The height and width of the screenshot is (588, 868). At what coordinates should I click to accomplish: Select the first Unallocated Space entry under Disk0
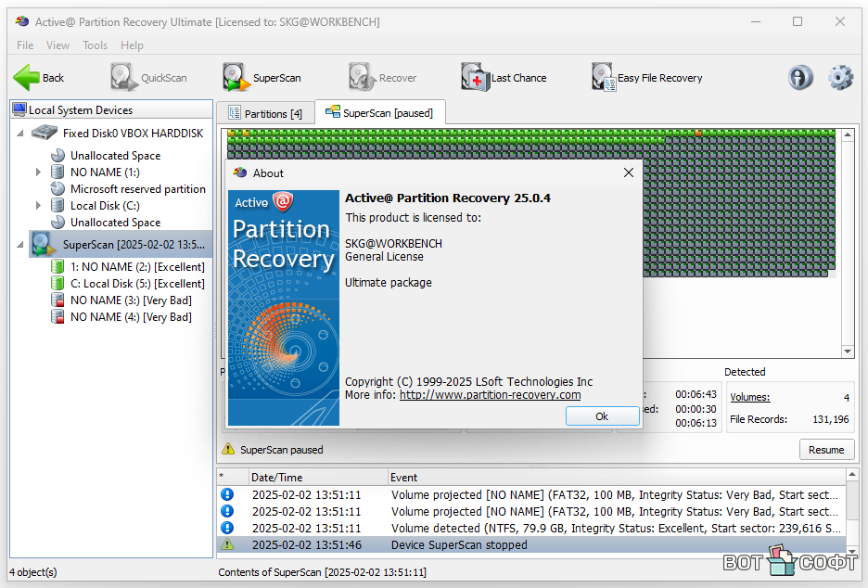click(x=115, y=156)
